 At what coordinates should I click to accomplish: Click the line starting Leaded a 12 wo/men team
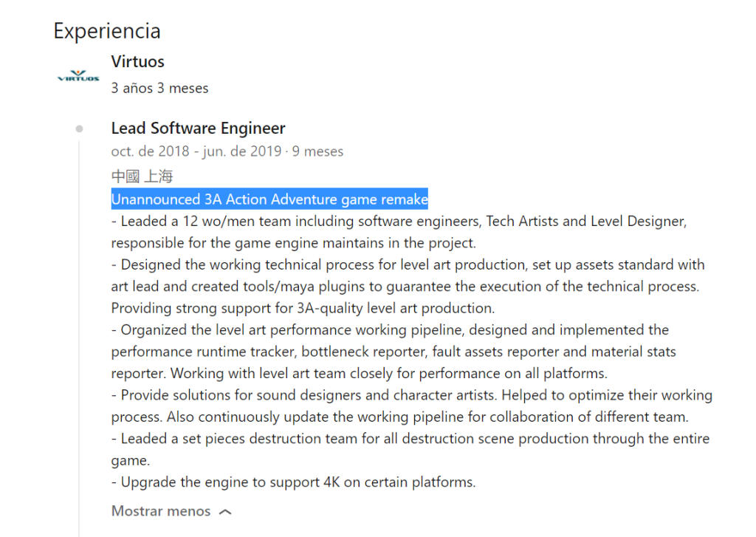(399, 222)
